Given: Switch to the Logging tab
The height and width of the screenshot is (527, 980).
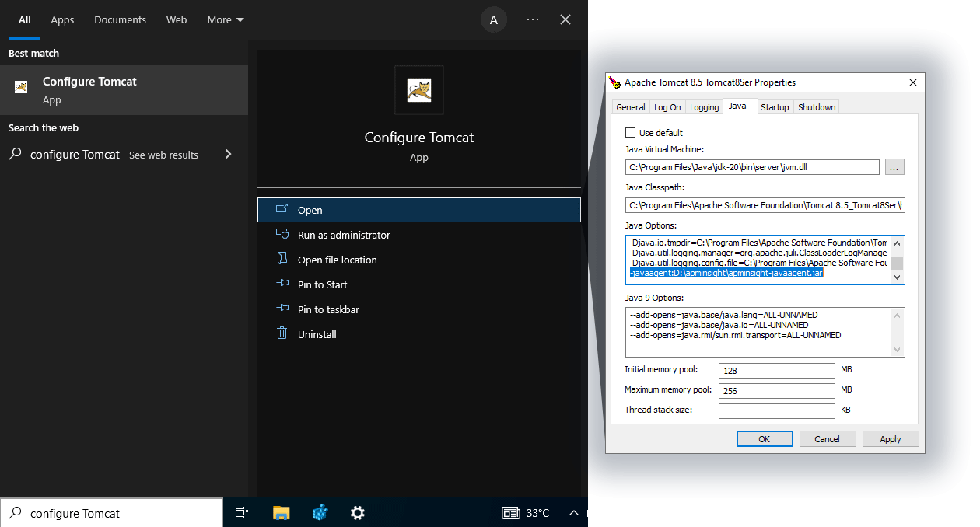Looking at the screenshot, I should point(704,107).
